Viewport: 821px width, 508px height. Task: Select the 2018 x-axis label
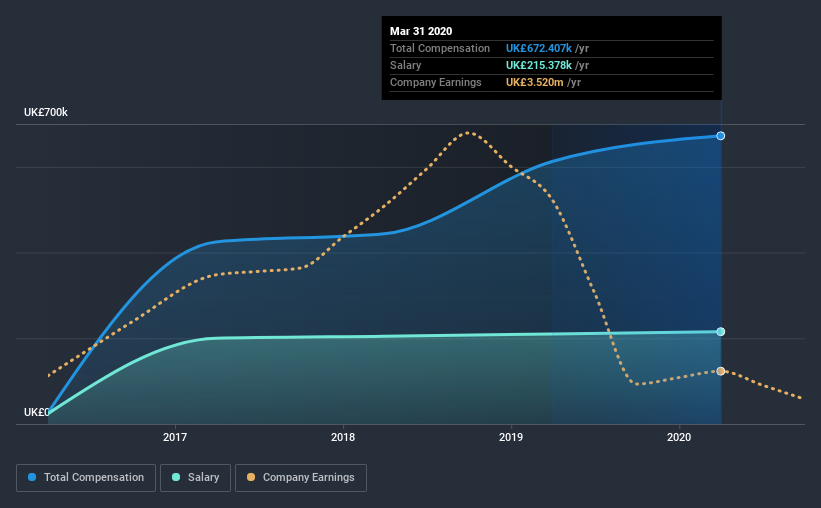[343, 437]
